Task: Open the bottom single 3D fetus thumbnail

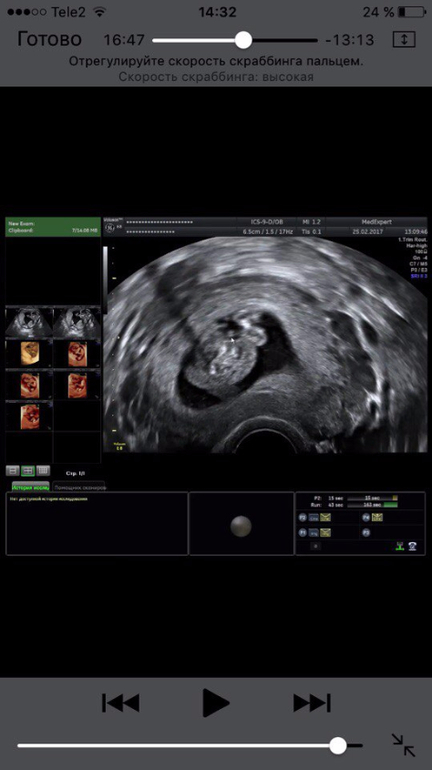Action: [28, 416]
